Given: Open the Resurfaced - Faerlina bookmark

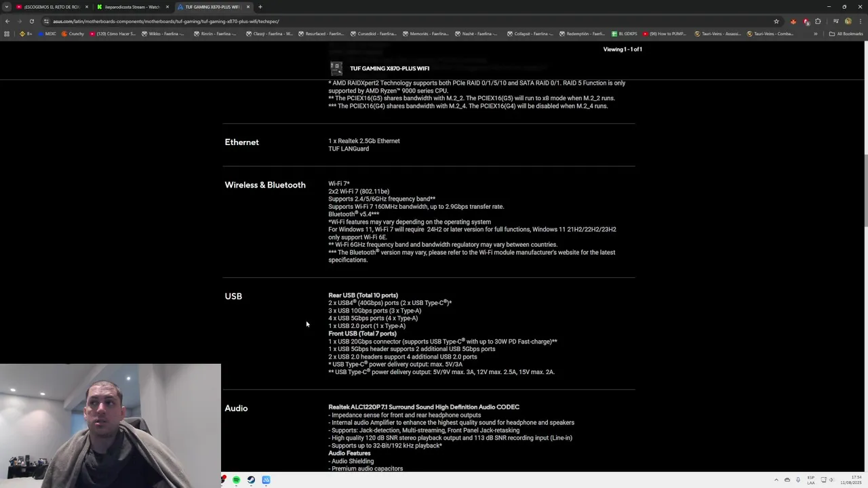Looking at the screenshot, I should point(321,34).
